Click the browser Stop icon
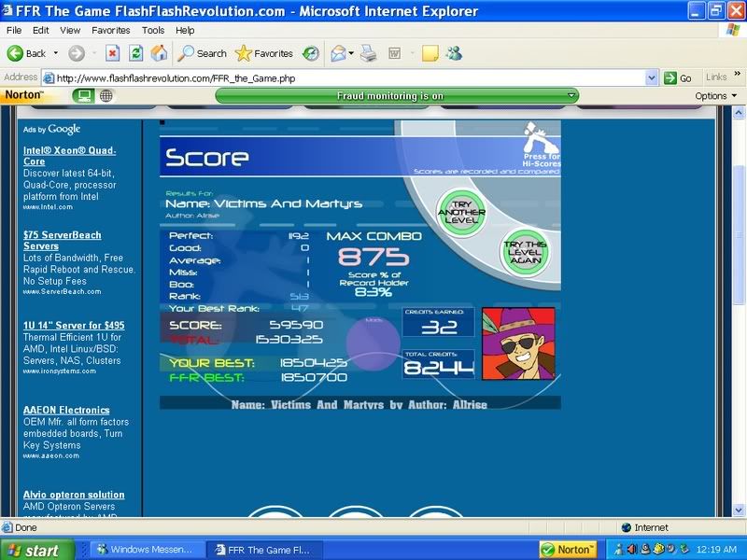Image resolution: width=747 pixels, height=560 pixels. 113,53
